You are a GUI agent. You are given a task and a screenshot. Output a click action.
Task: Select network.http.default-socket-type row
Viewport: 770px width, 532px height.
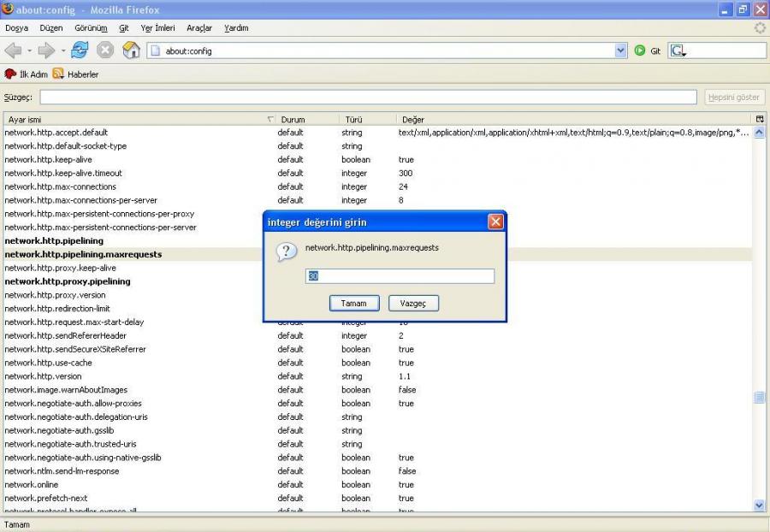pyautogui.click(x=377, y=146)
